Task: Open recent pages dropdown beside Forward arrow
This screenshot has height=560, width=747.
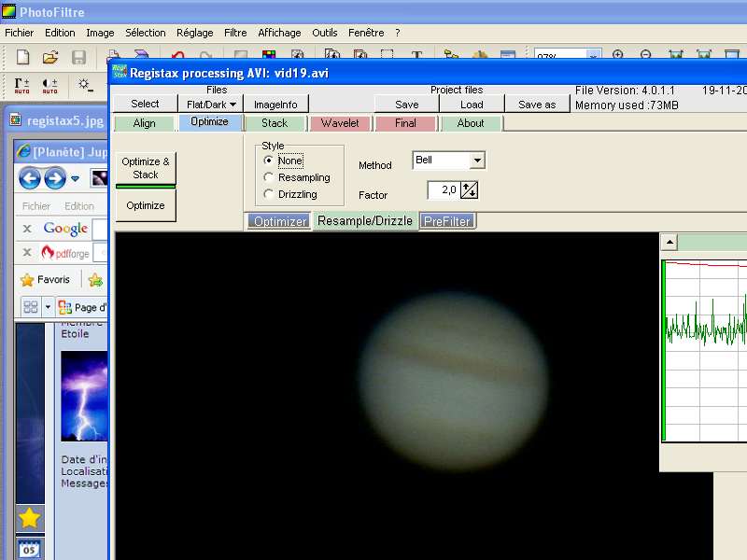Action: [x=76, y=178]
